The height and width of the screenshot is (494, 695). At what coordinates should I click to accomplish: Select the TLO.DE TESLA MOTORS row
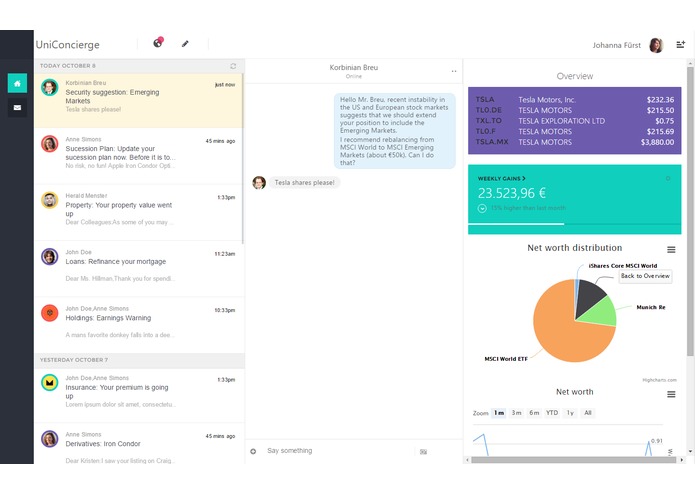click(x=574, y=110)
